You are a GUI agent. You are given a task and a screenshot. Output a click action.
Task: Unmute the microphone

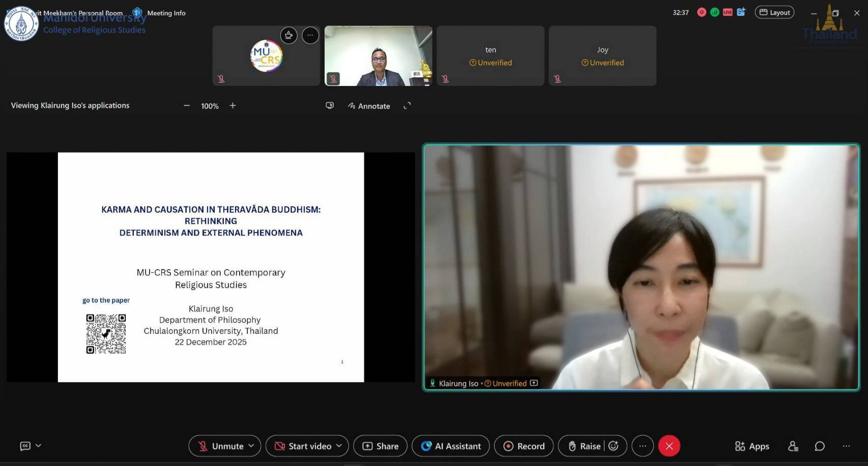[221, 446]
